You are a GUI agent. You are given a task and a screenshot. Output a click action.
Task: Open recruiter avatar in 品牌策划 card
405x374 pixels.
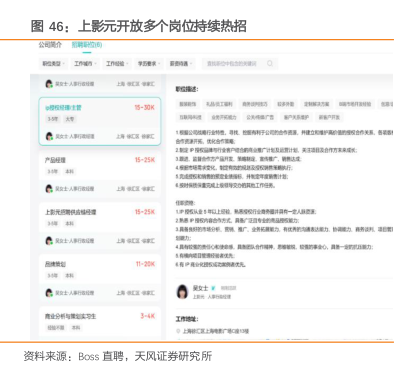pos(49,293)
